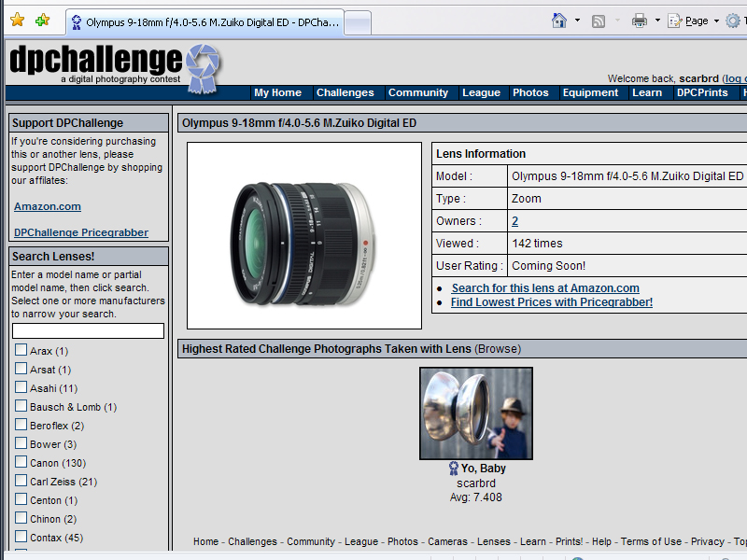Image resolution: width=747 pixels, height=560 pixels.
Task: Click the footer Challenges link
Action: point(252,541)
